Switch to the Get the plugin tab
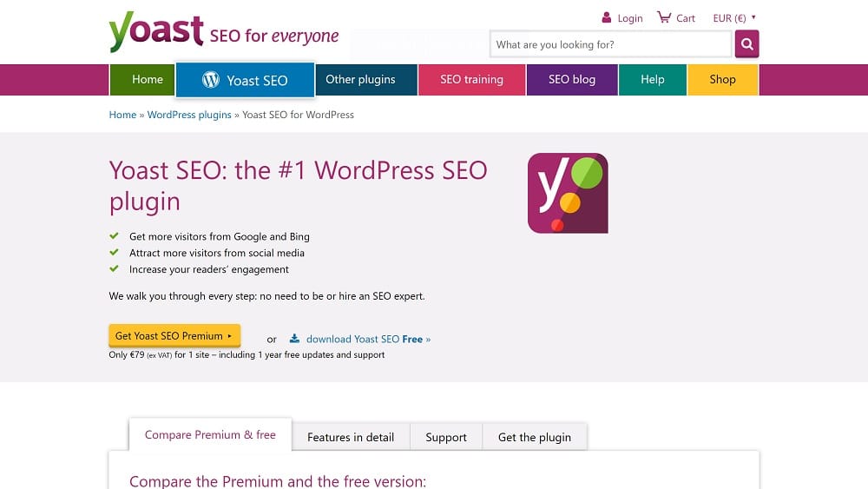The width and height of the screenshot is (868, 489). coord(535,437)
